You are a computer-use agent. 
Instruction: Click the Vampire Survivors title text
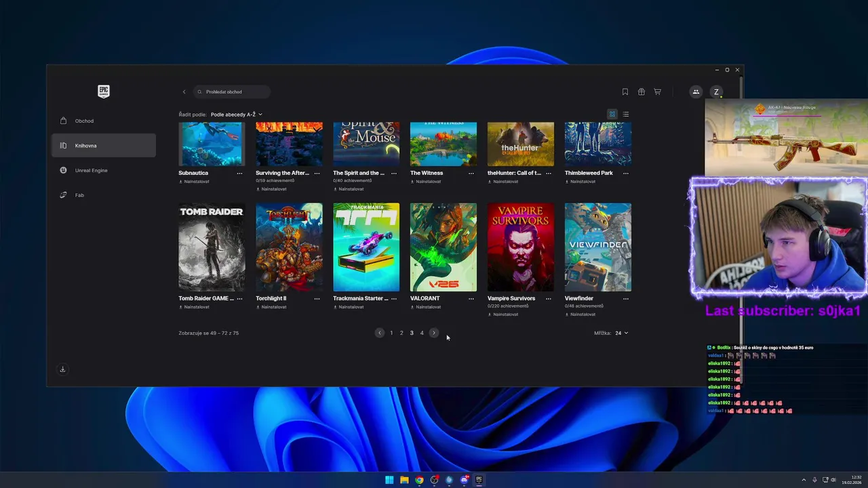(x=511, y=298)
